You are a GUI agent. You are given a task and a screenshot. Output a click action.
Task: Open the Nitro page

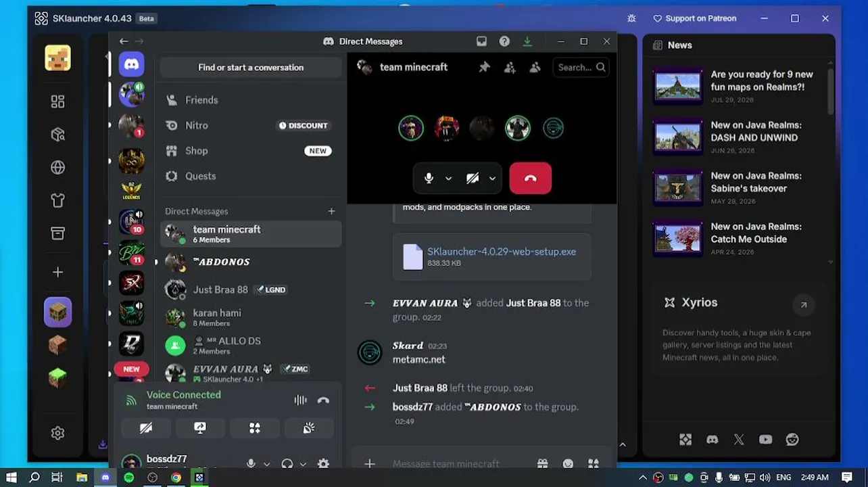(x=251, y=125)
